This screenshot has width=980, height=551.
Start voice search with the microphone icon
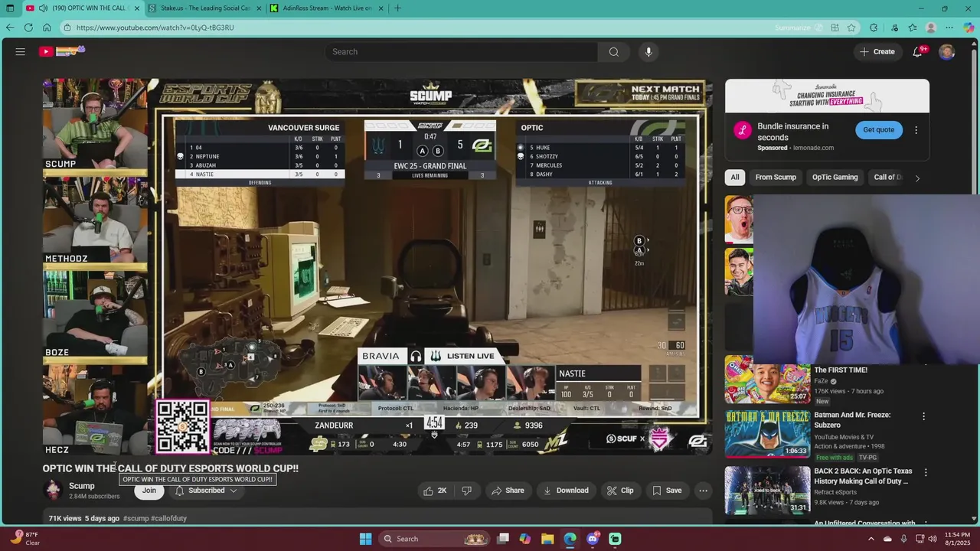pyautogui.click(x=648, y=51)
